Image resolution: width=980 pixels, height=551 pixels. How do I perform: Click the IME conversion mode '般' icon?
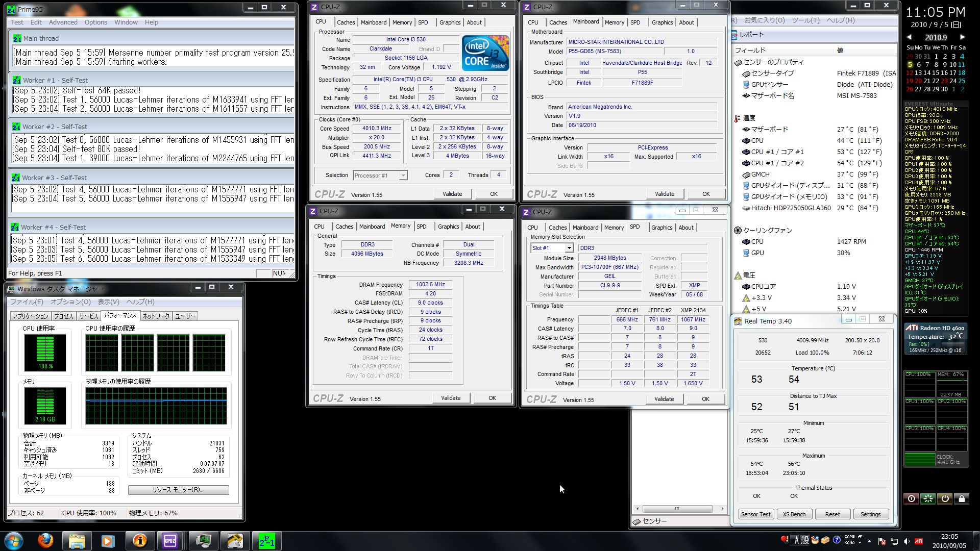click(805, 540)
